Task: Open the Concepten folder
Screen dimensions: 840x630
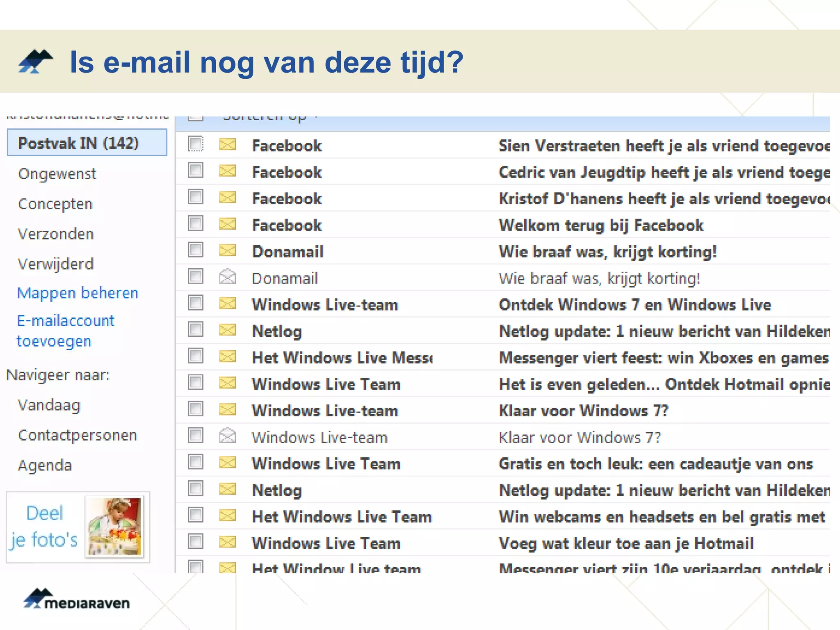Action: [x=55, y=204]
